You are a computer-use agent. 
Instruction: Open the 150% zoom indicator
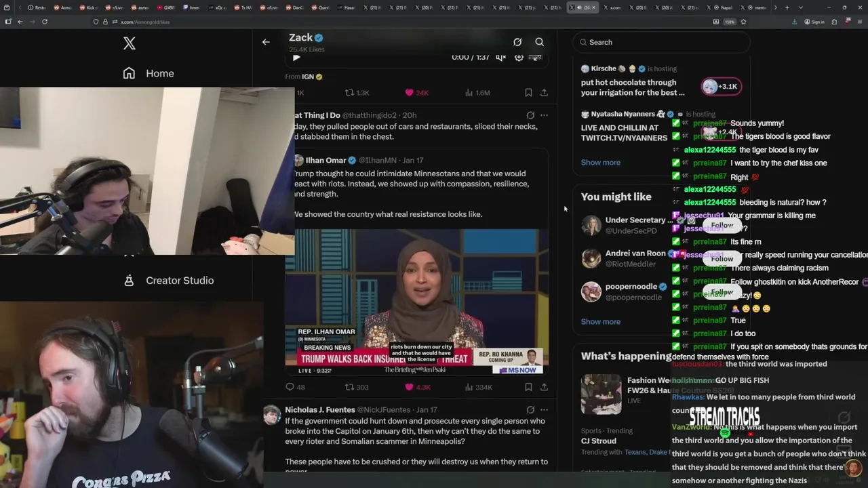[x=730, y=22]
